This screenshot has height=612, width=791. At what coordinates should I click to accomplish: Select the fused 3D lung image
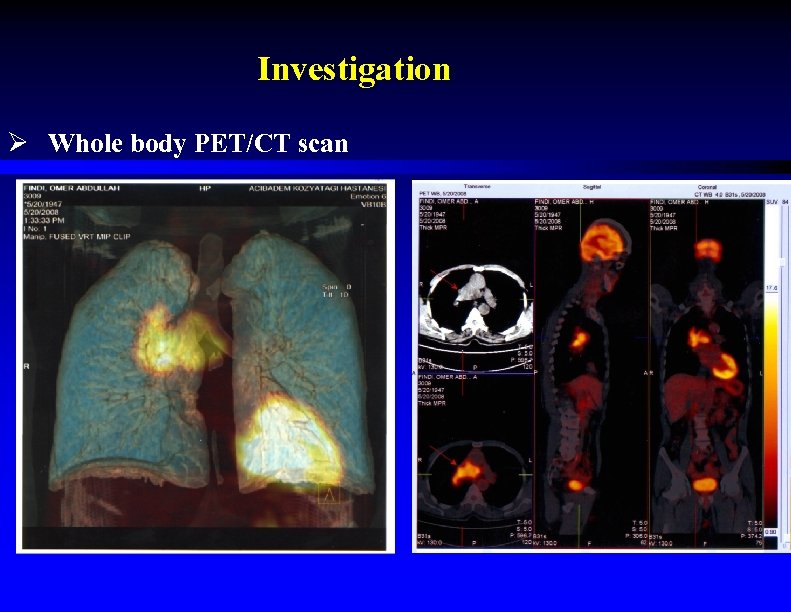(205, 366)
